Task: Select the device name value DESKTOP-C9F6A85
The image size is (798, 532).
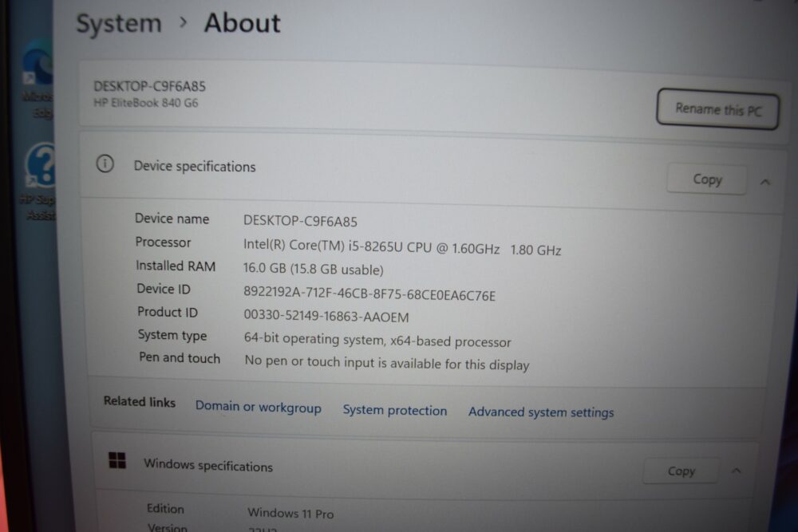Action: (300, 221)
